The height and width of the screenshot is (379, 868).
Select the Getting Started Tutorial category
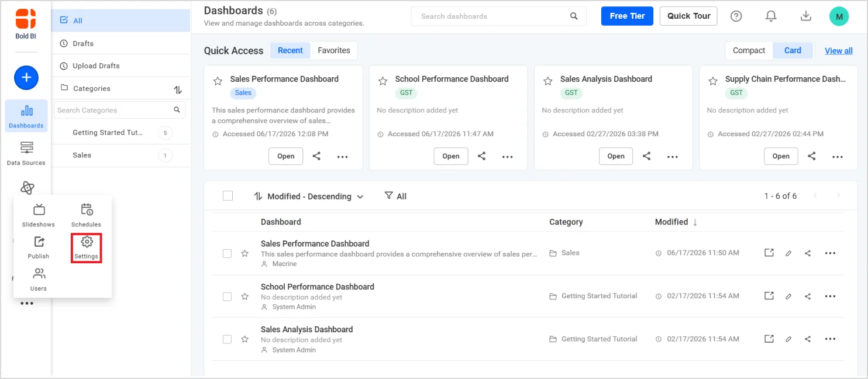[x=121, y=133]
